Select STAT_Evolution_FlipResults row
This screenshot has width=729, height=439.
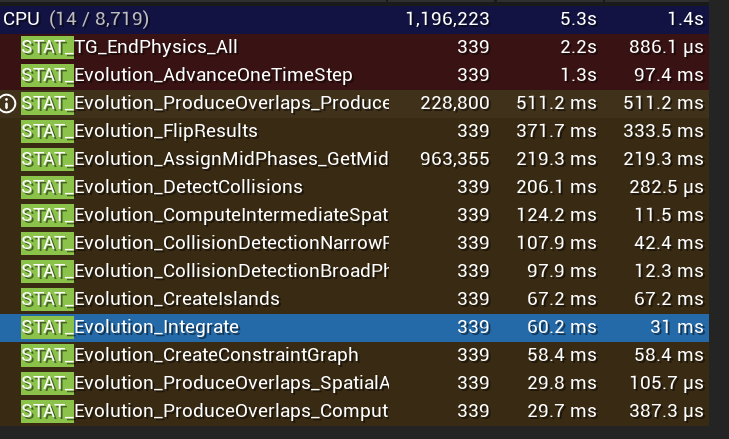(354, 132)
